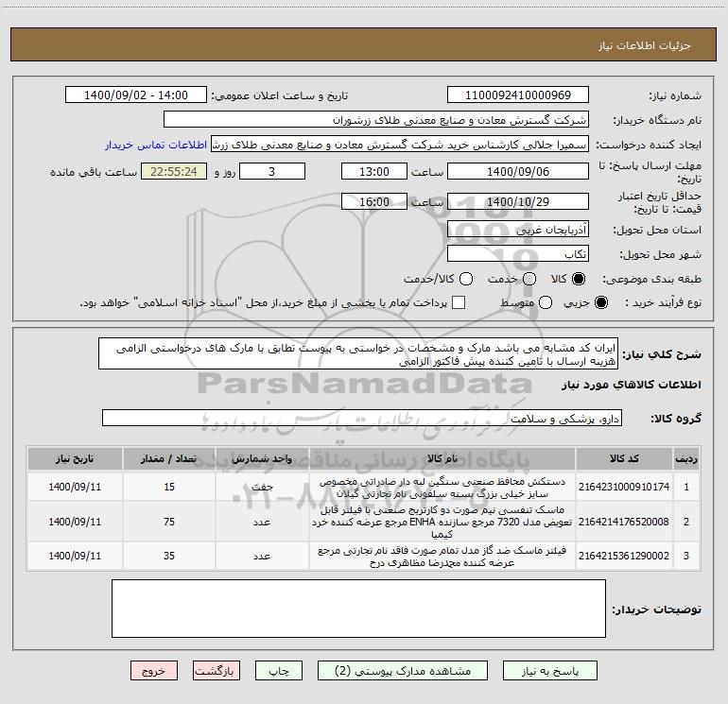The height and width of the screenshot is (704, 728).
Task: Click the فیلتر ماسک ضد گاز item name
Action: pos(442,557)
